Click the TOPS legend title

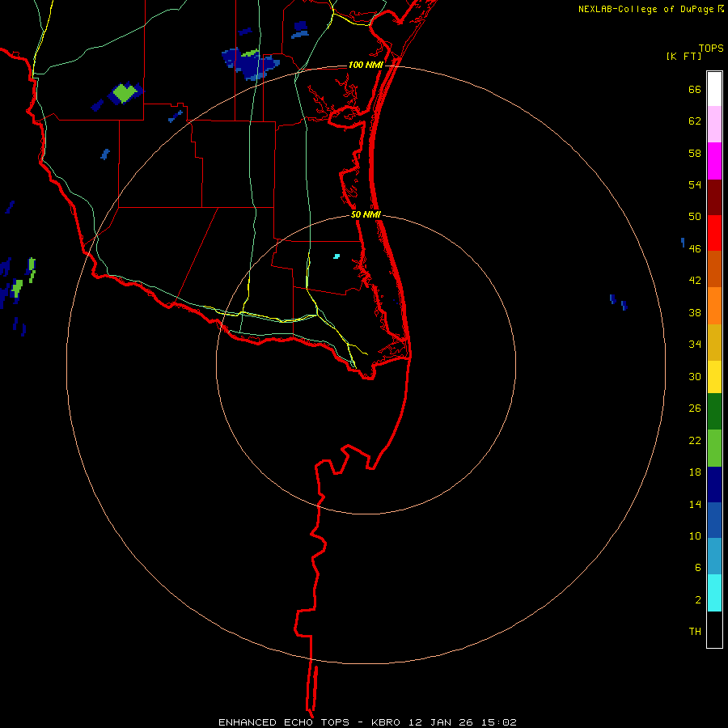(711, 49)
